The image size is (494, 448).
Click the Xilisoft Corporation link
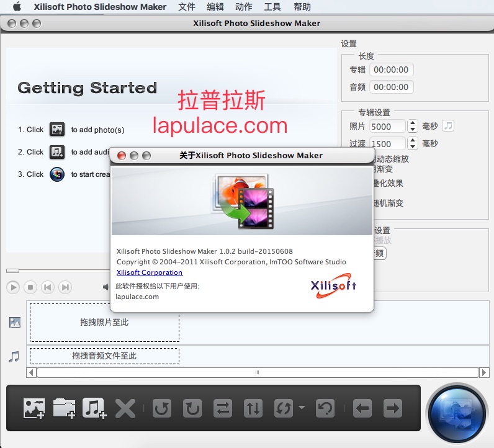click(150, 272)
